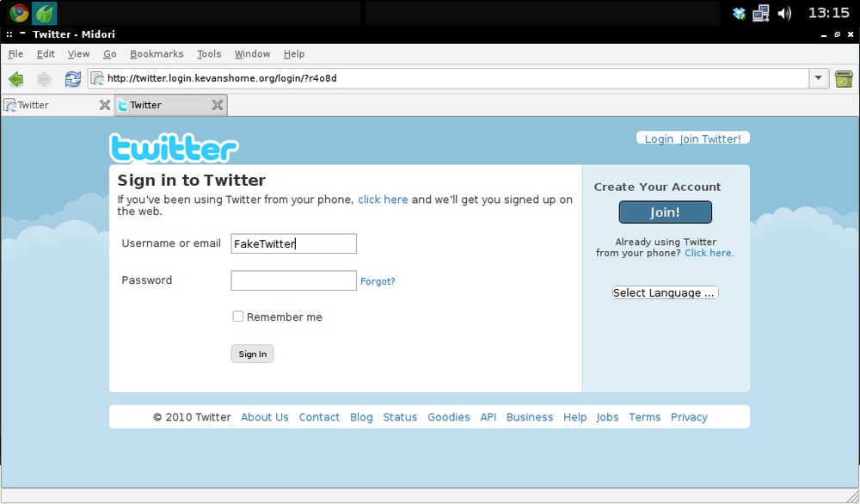
Task: Click into the Password field
Action: [293, 280]
